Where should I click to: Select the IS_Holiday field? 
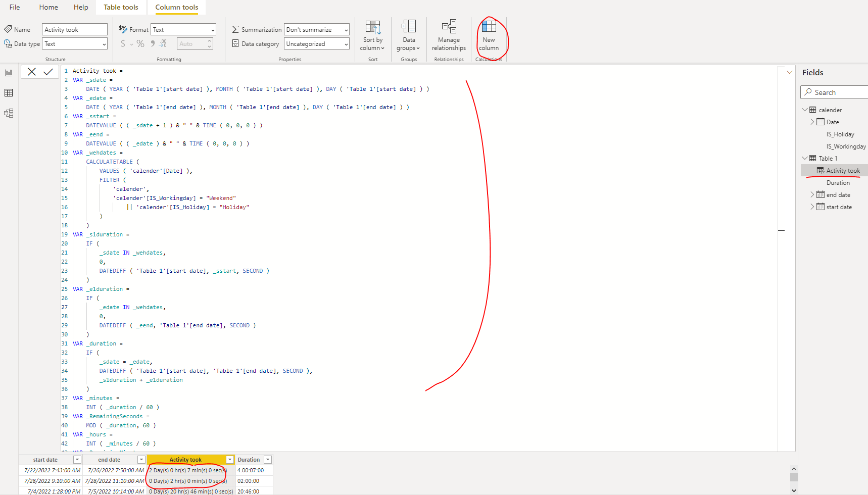coord(840,134)
